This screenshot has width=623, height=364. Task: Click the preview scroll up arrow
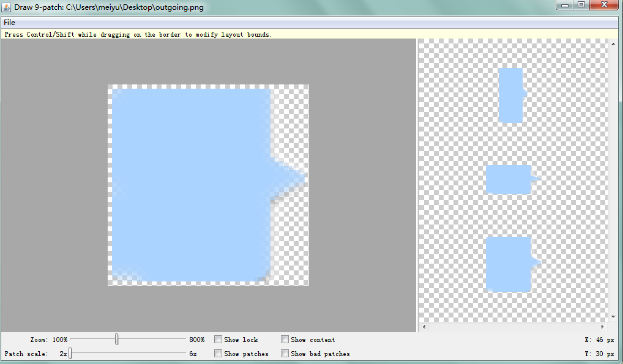[x=613, y=44]
